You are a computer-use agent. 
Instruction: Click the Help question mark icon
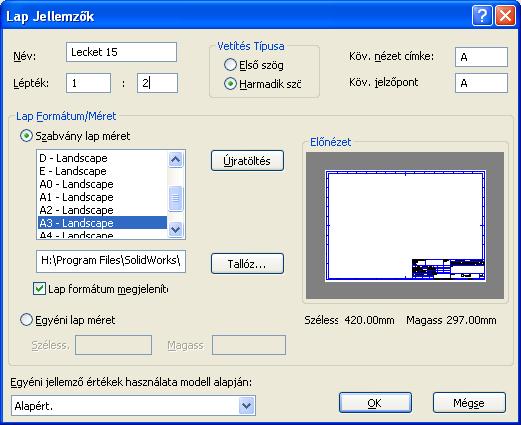pyautogui.click(x=482, y=16)
